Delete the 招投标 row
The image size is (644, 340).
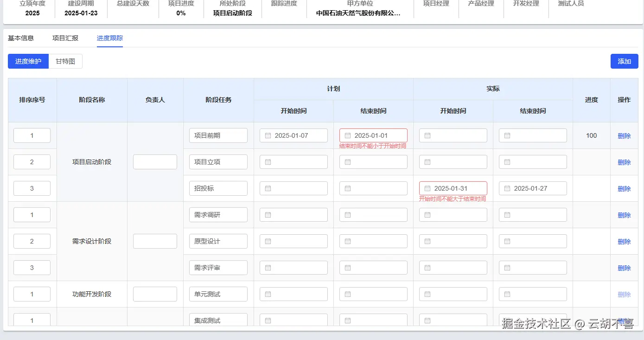pos(624,189)
